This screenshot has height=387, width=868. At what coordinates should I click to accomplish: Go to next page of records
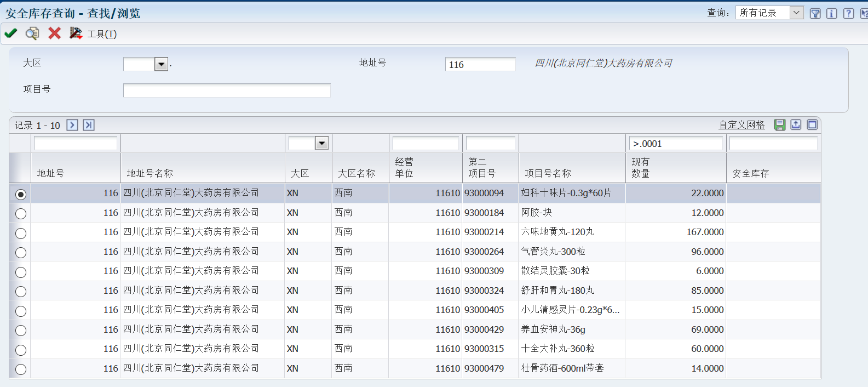click(72, 125)
